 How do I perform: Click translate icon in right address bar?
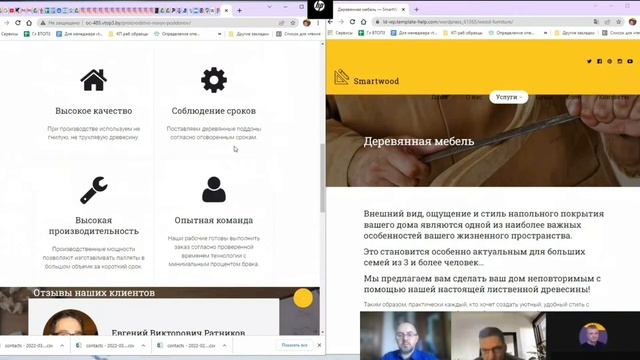[596, 22]
